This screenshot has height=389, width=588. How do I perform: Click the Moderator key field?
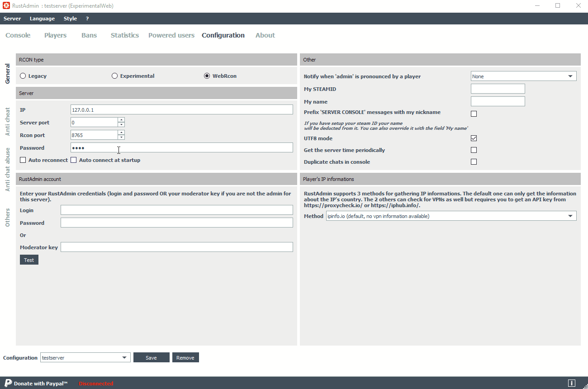pyautogui.click(x=177, y=247)
